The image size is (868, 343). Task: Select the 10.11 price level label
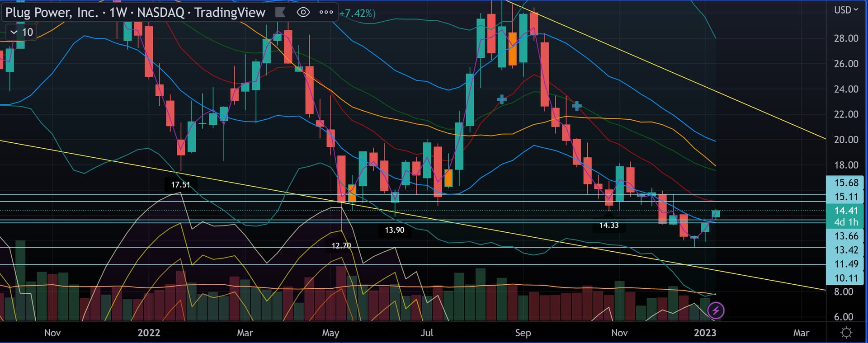tap(845, 278)
